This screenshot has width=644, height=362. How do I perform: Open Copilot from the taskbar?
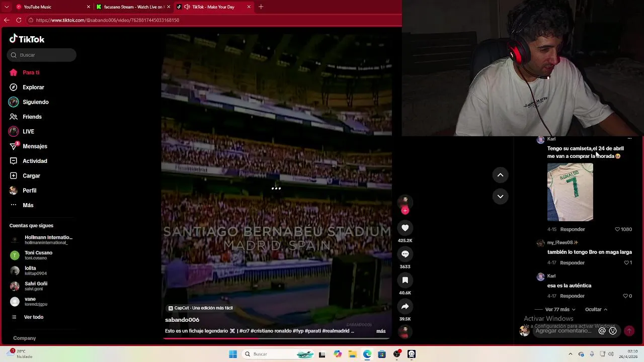[x=338, y=354]
